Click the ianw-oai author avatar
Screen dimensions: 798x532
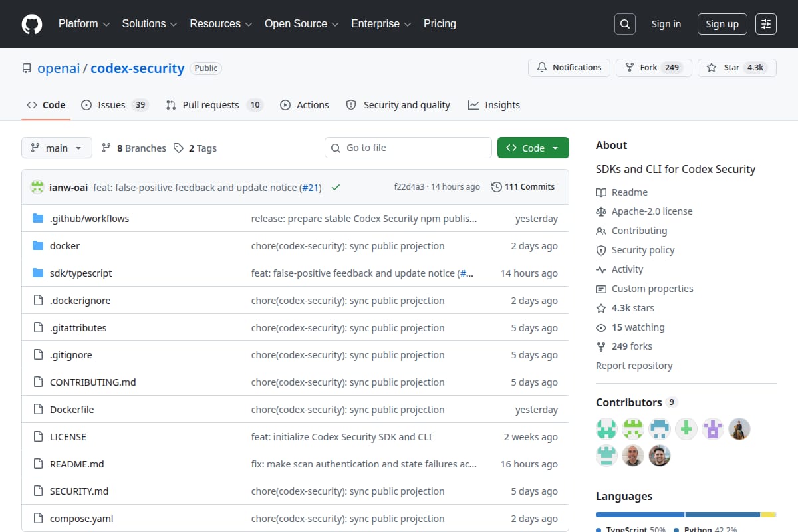coord(37,187)
